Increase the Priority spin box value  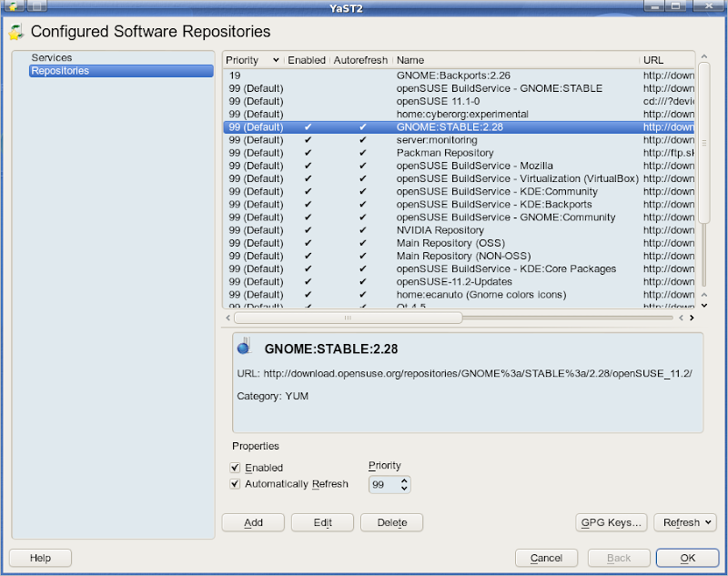(404, 480)
